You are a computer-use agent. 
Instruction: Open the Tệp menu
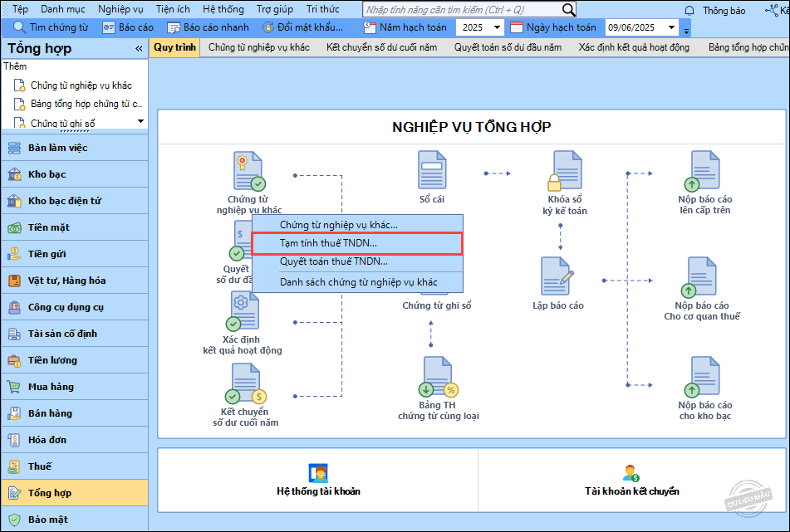(20, 10)
